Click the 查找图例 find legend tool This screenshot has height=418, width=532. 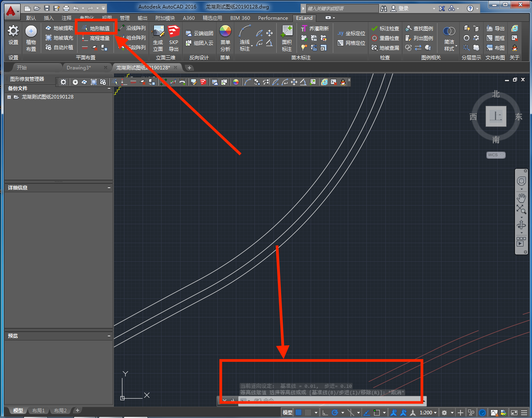[419, 29]
